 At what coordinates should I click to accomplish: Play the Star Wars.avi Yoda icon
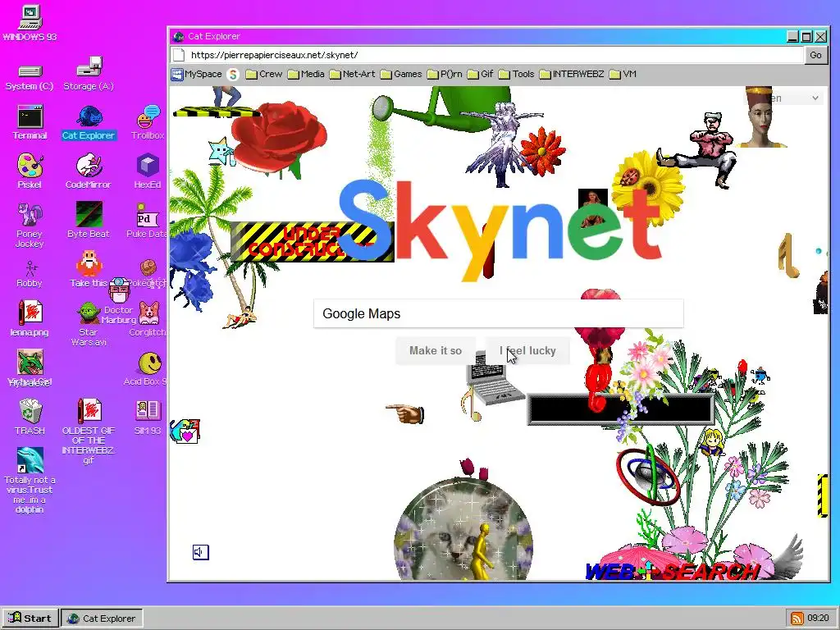click(x=89, y=323)
